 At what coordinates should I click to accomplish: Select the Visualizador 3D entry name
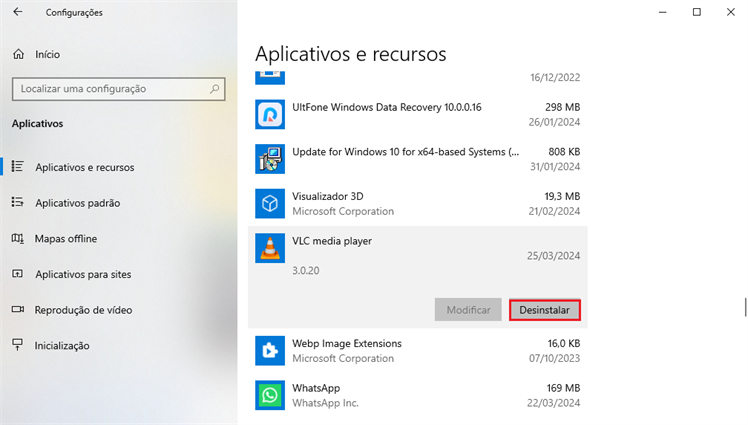pos(328,197)
